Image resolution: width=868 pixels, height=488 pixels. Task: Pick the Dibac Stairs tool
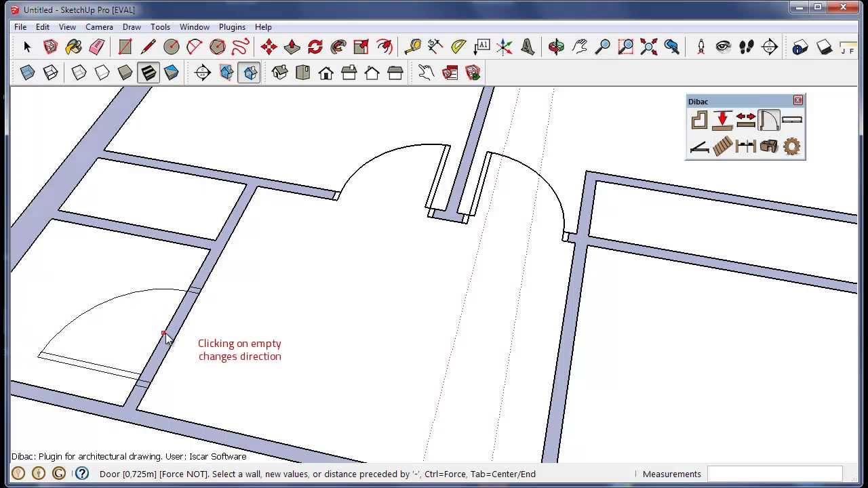(722, 146)
